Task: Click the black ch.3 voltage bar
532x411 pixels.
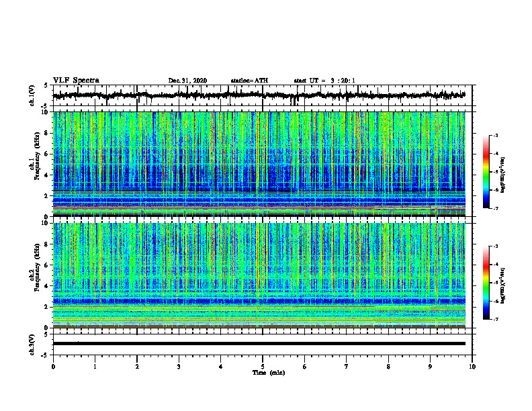Action: pyautogui.click(x=259, y=344)
